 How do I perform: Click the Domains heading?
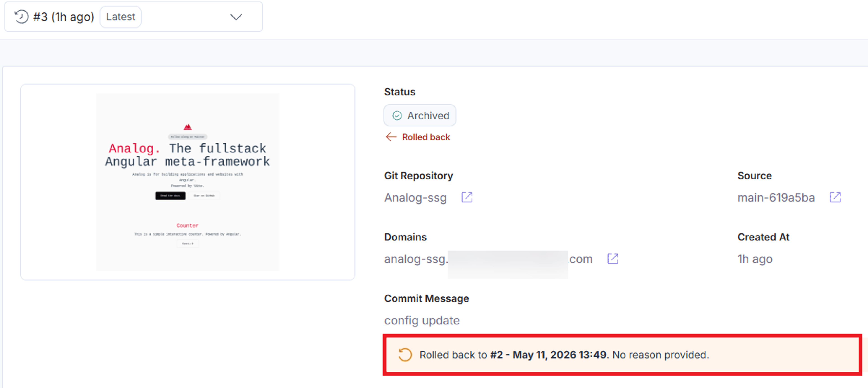(405, 237)
